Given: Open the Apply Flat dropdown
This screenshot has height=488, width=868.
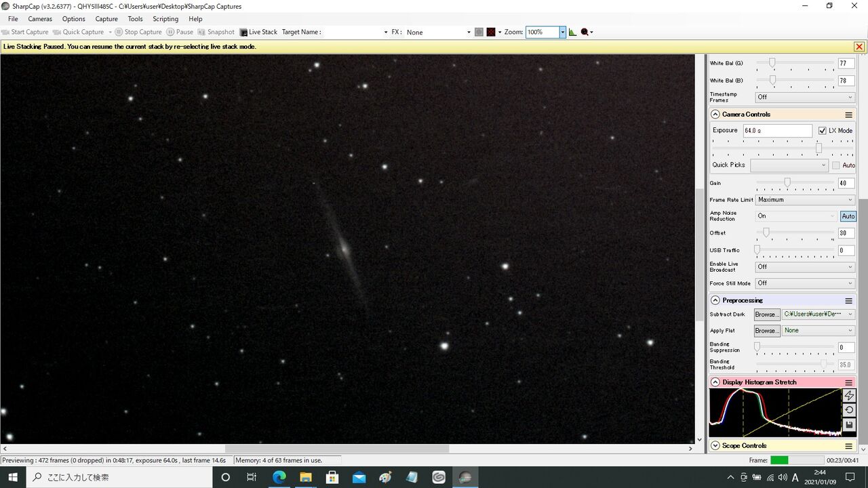Looking at the screenshot, I should (818, 331).
